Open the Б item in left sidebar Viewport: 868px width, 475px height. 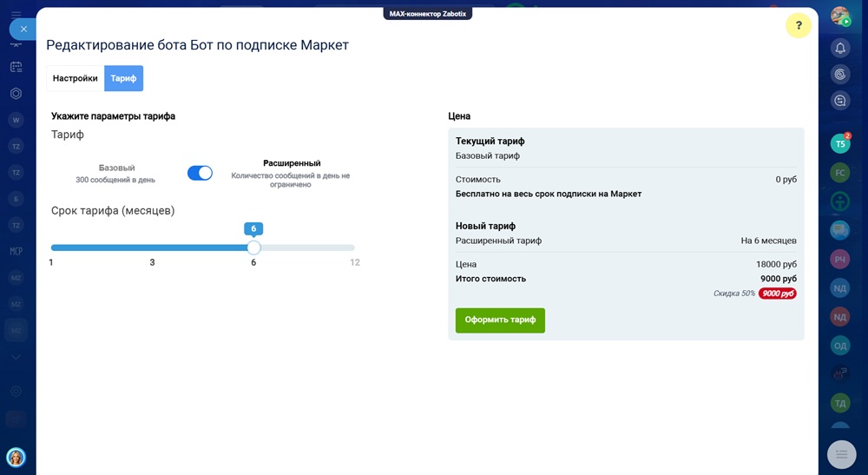click(x=16, y=199)
